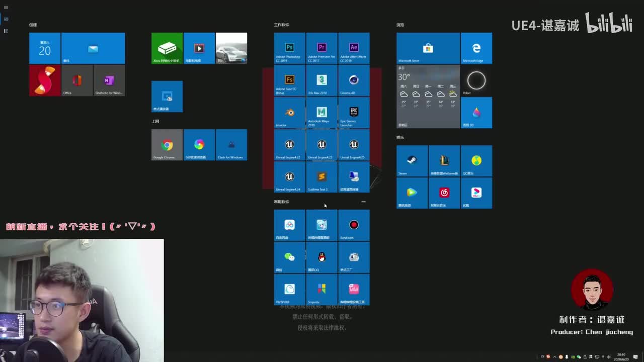Viewport: 644px width, 362px height.
Task: Launch Bandicam recorder
Action: 354,225
